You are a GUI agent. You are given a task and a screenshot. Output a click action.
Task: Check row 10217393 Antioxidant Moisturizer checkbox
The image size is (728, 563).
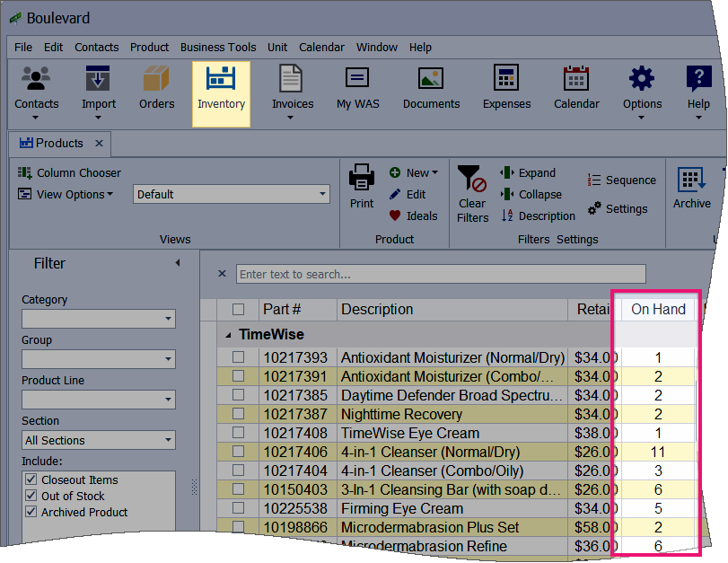pyautogui.click(x=238, y=357)
